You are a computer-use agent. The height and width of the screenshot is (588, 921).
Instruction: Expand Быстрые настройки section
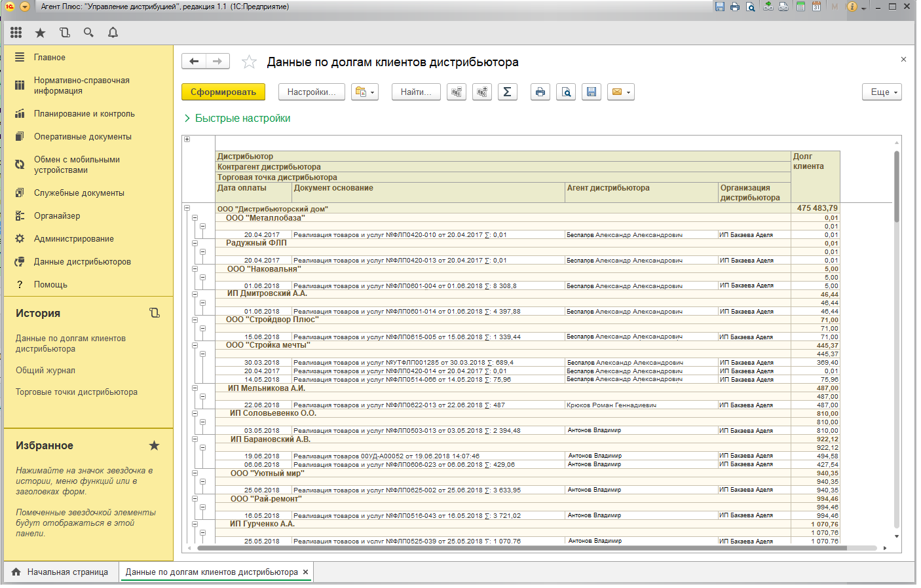[237, 118]
